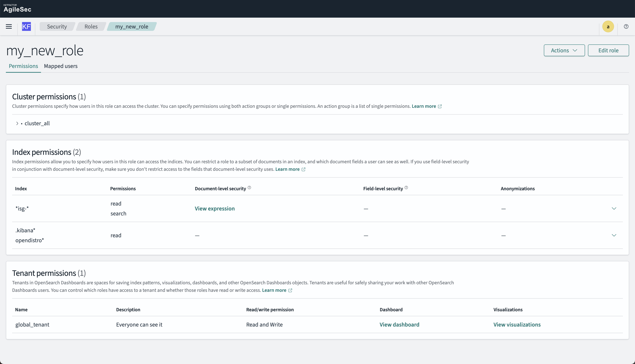The image size is (635, 364).
Task: Click Document-level security info icon
Action: point(249,188)
